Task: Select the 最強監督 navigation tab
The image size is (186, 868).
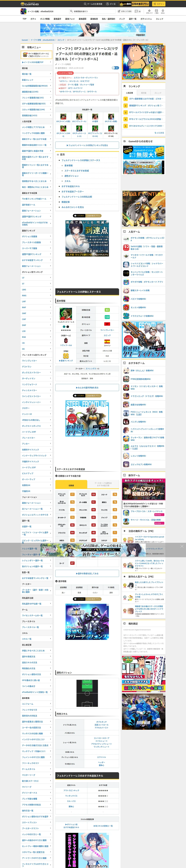Action: click(x=94, y=19)
